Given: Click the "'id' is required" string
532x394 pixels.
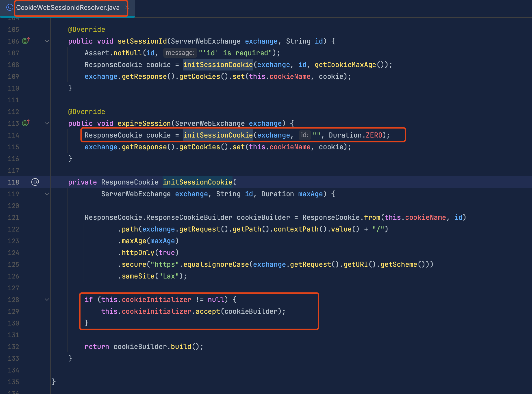Looking at the screenshot, I should pos(235,53).
